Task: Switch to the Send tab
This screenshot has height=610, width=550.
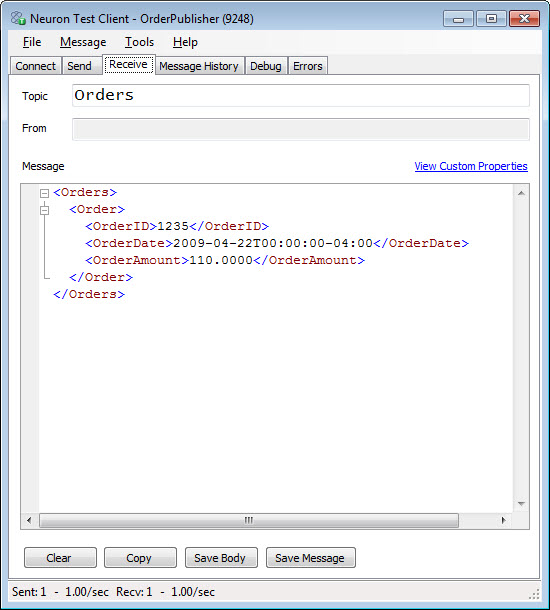Action: [x=79, y=66]
